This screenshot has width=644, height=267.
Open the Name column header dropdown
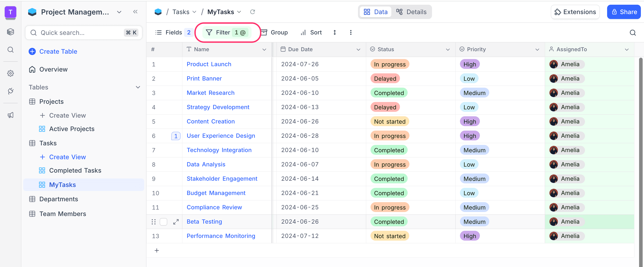pyautogui.click(x=264, y=49)
